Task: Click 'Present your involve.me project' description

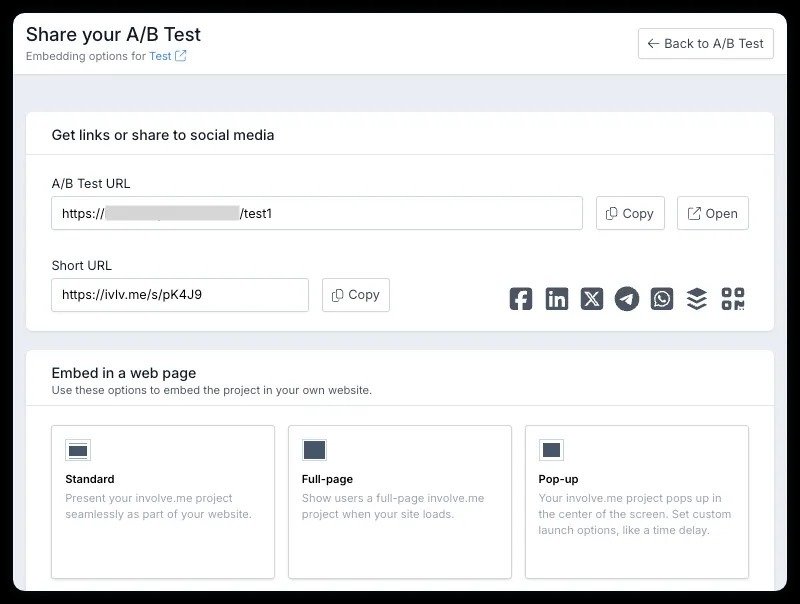Action: point(159,506)
